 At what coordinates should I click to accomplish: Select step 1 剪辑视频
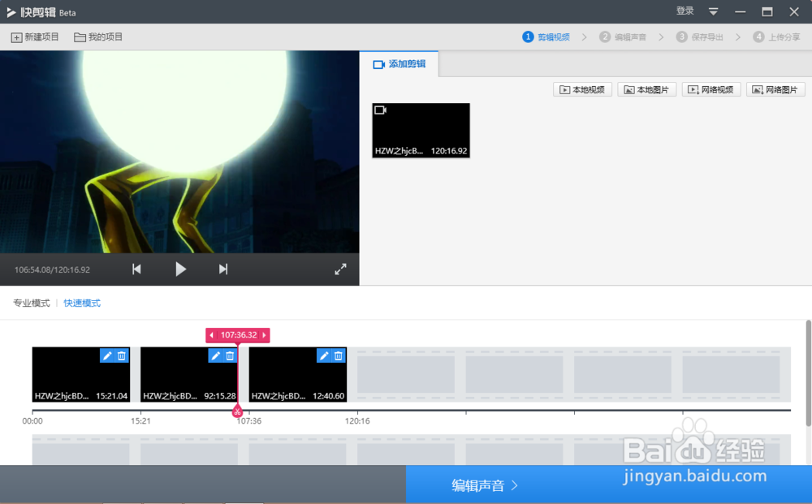pyautogui.click(x=546, y=37)
